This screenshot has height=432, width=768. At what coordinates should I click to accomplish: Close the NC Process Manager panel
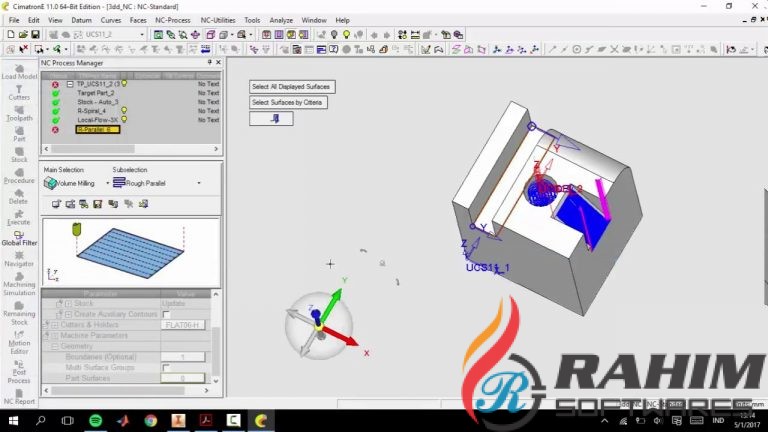click(x=218, y=63)
